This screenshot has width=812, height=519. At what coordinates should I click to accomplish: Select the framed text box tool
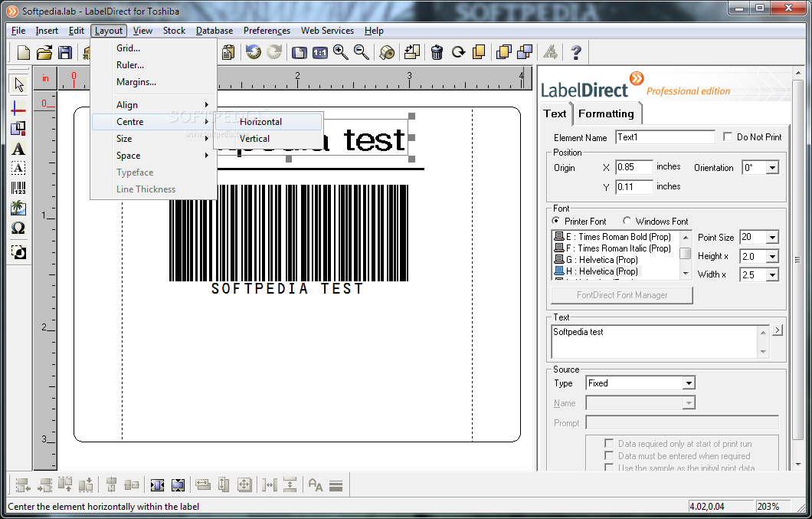pyautogui.click(x=18, y=168)
